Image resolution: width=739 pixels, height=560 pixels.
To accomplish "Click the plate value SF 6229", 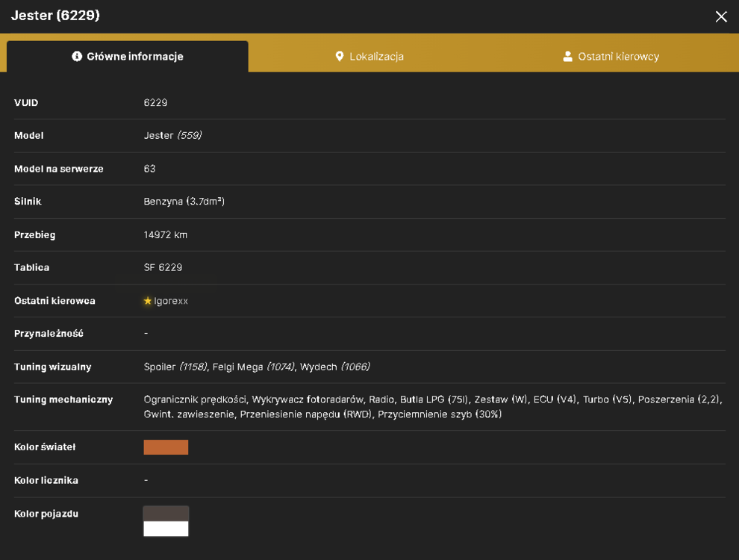I will pyautogui.click(x=163, y=268).
